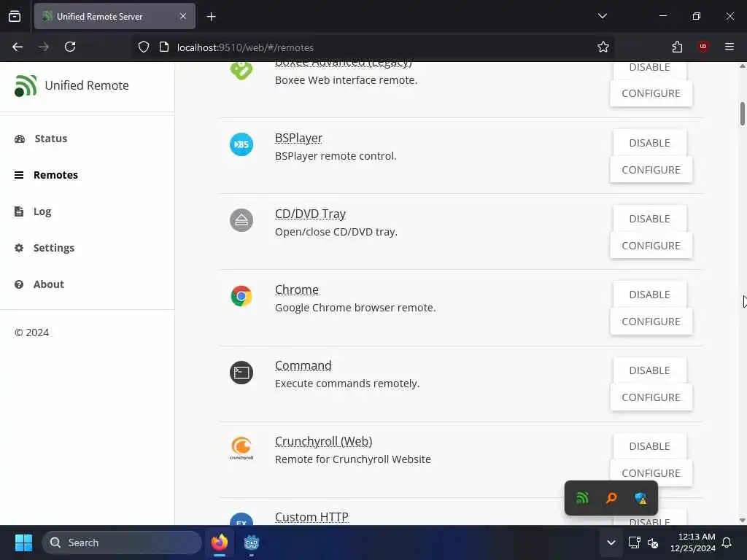The width and height of the screenshot is (747, 560).
Task: Disable the CD/DVD Tray remote
Action: pos(649,219)
